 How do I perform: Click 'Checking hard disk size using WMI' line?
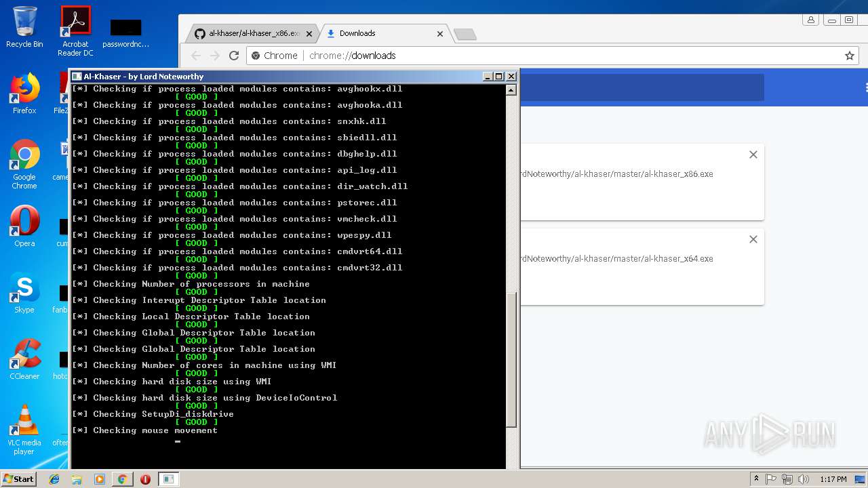tap(172, 382)
